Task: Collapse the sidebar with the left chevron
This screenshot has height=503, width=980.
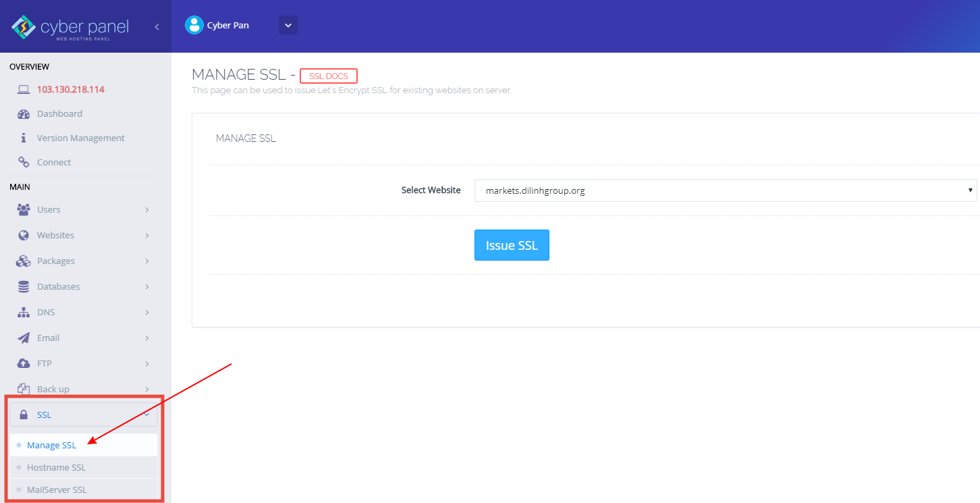Action: coord(157,27)
